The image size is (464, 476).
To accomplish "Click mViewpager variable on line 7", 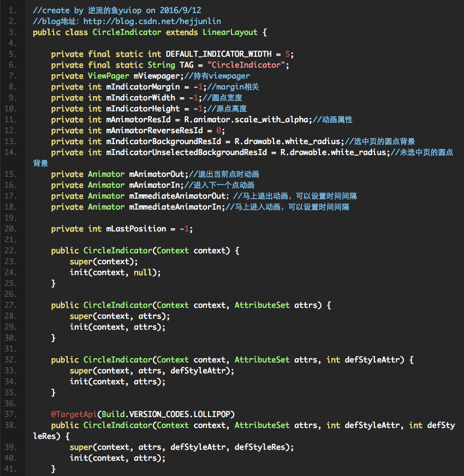I will point(157,76).
